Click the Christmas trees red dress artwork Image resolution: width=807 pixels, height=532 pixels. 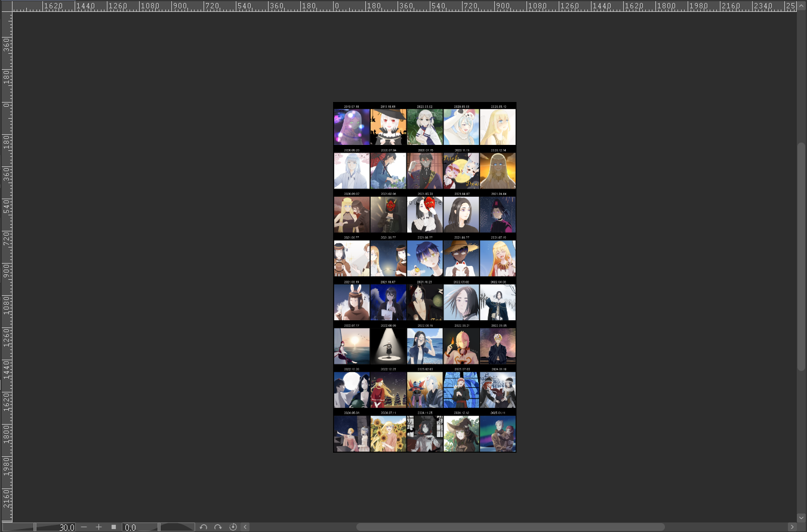coord(389,390)
